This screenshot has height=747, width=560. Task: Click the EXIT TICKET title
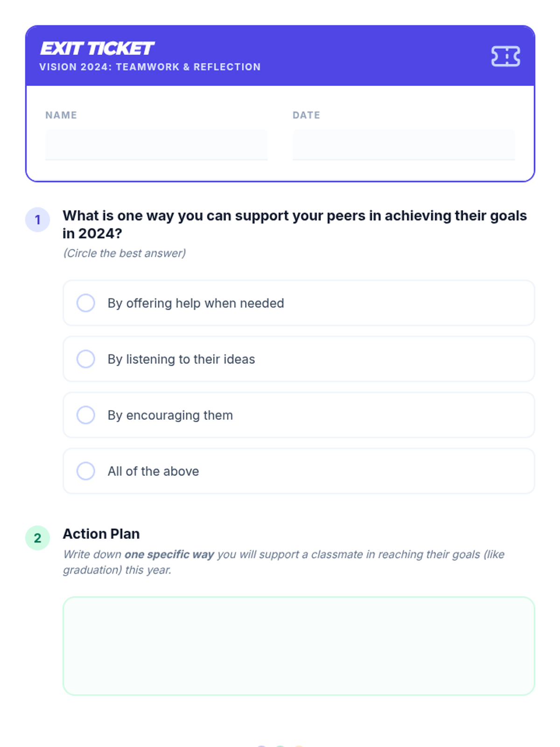97,49
